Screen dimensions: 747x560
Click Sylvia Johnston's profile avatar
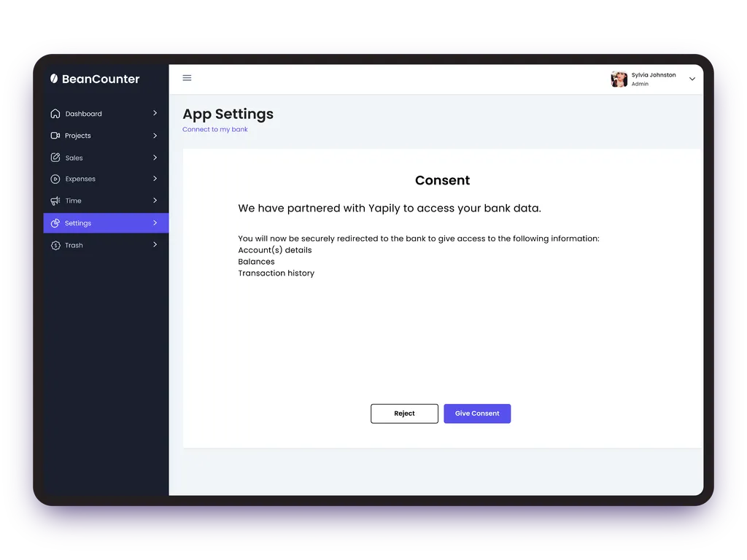click(x=619, y=79)
